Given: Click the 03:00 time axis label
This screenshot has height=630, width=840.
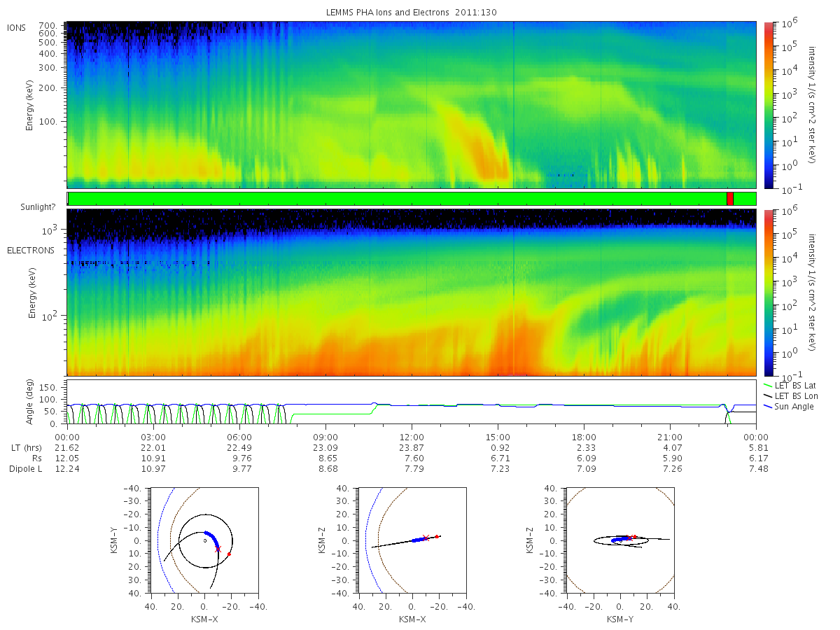Looking at the screenshot, I should pyautogui.click(x=153, y=436).
